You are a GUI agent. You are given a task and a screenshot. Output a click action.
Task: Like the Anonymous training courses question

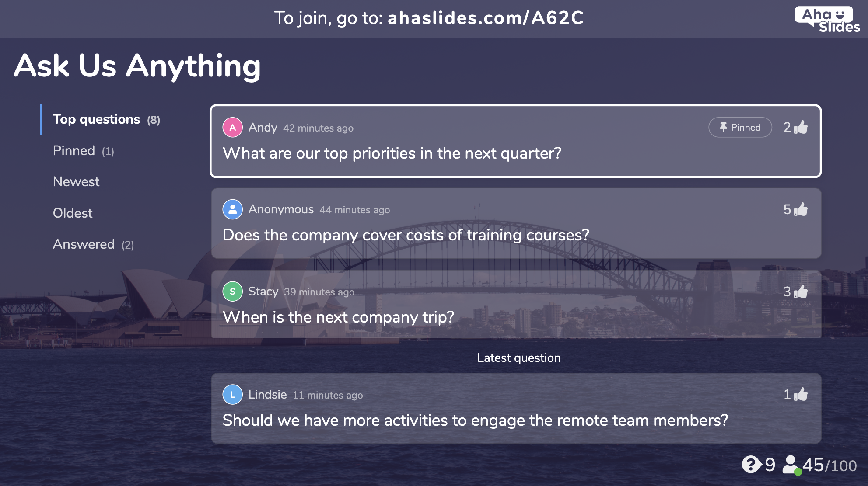(x=801, y=209)
